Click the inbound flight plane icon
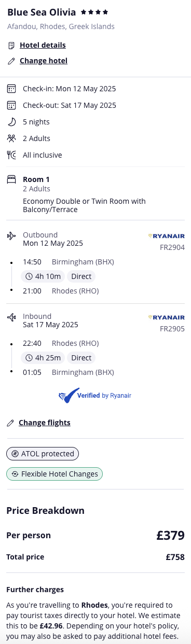191x644 pixels. click(11, 317)
